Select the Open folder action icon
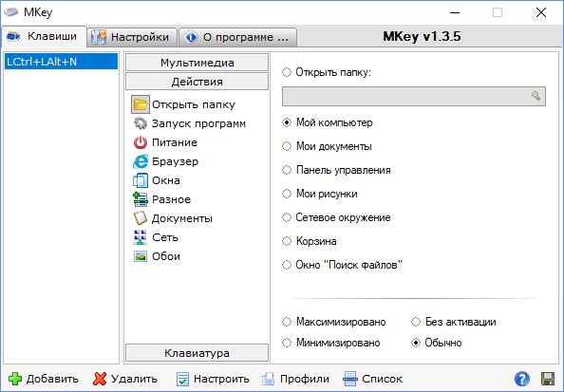This screenshot has height=392, width=564. click(141, 104)
